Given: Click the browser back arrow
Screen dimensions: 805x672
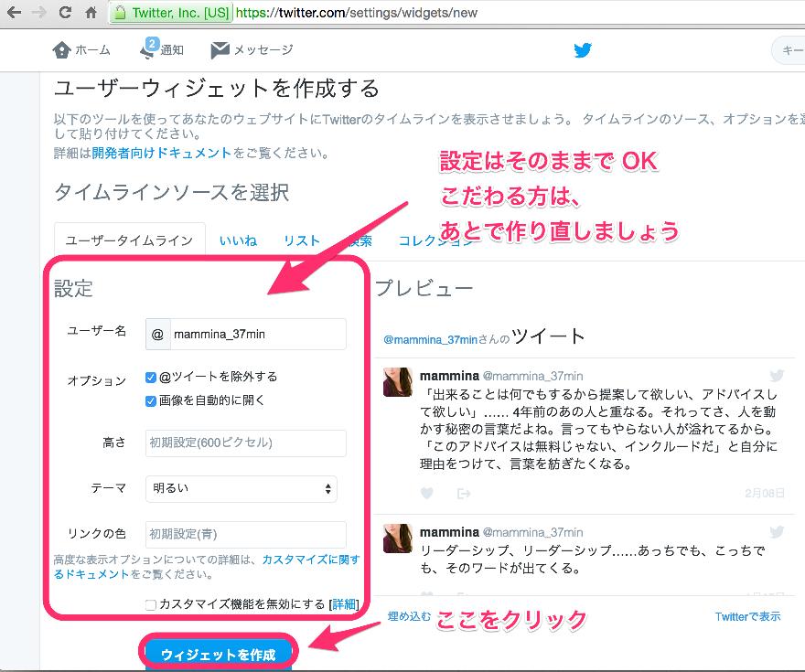Looking at the screenshot, I should pos(15,12).
